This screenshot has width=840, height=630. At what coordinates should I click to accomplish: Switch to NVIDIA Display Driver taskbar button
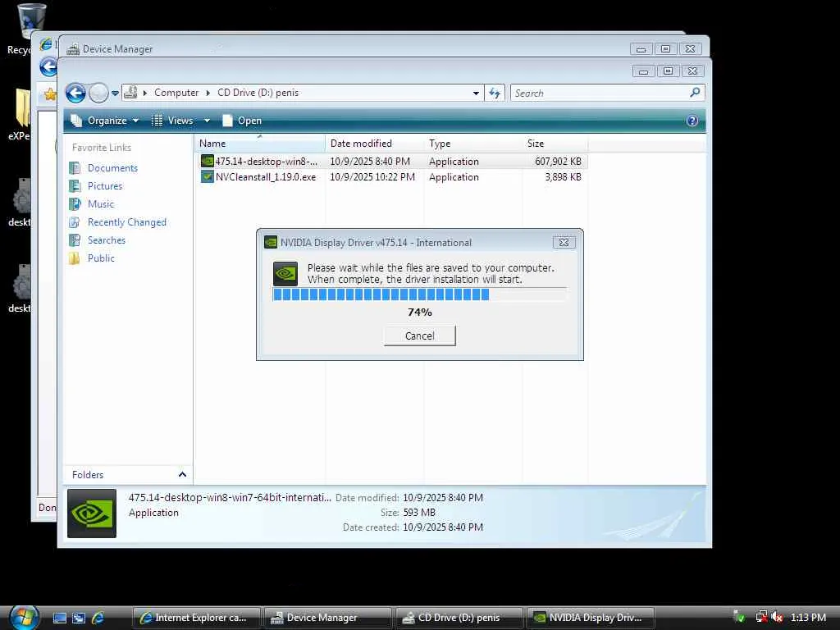point(591,618)
